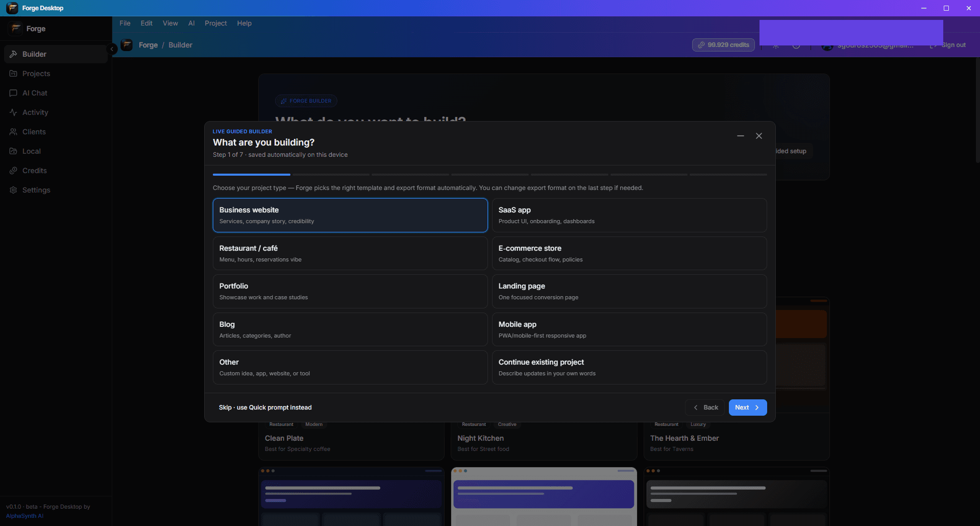Click the FORGE BUILDER badge behind dialog
Viewport: 980px width, 526px height.
pyautogui.click(x=306, y=101)
